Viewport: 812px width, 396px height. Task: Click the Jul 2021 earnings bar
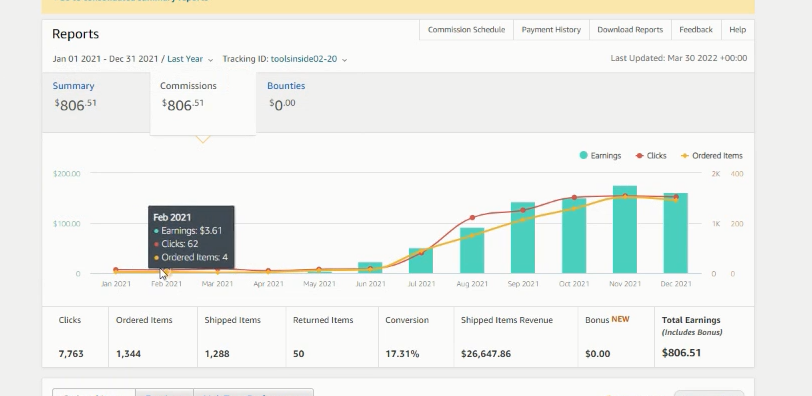(421, 261)
